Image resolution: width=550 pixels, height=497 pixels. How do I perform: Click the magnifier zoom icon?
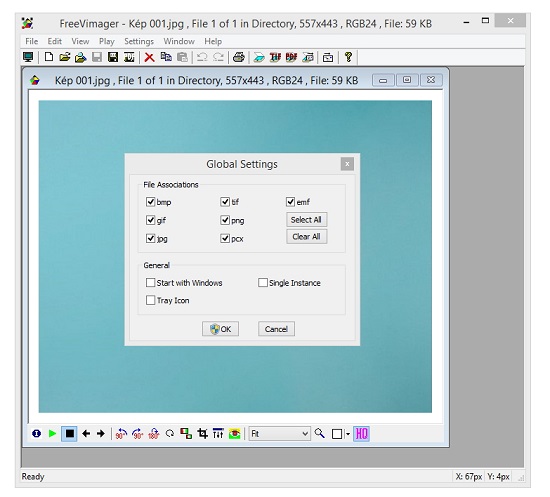(320, 434)
